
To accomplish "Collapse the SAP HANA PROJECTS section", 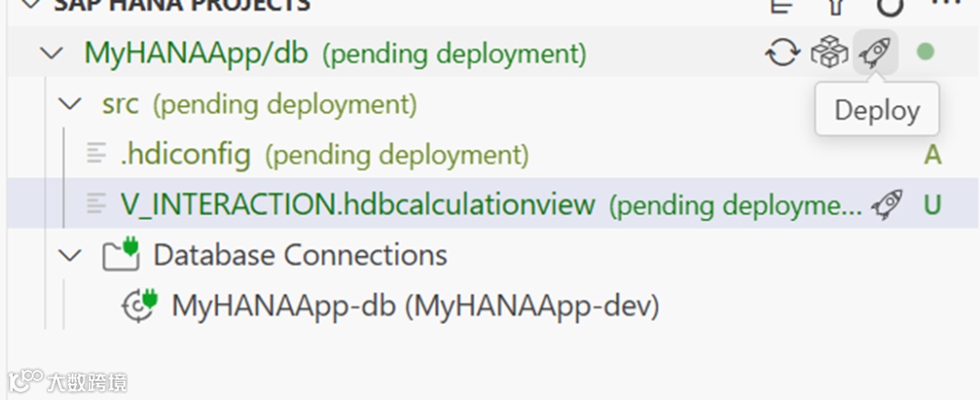I will point(30,5).
